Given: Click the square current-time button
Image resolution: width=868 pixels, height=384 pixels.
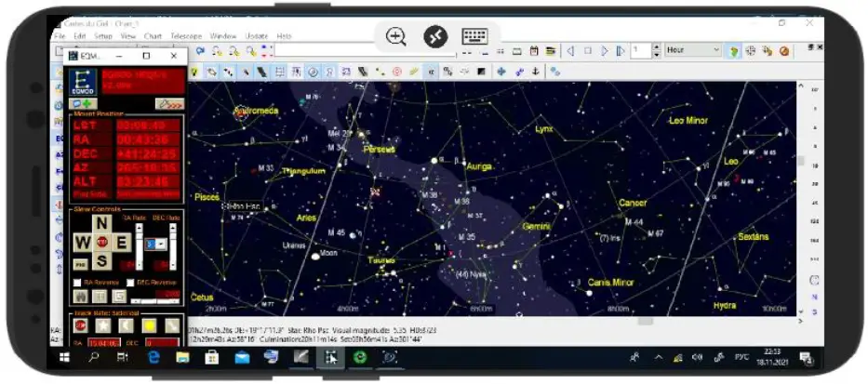Looking at the screenshot, I should coord(587,51).
